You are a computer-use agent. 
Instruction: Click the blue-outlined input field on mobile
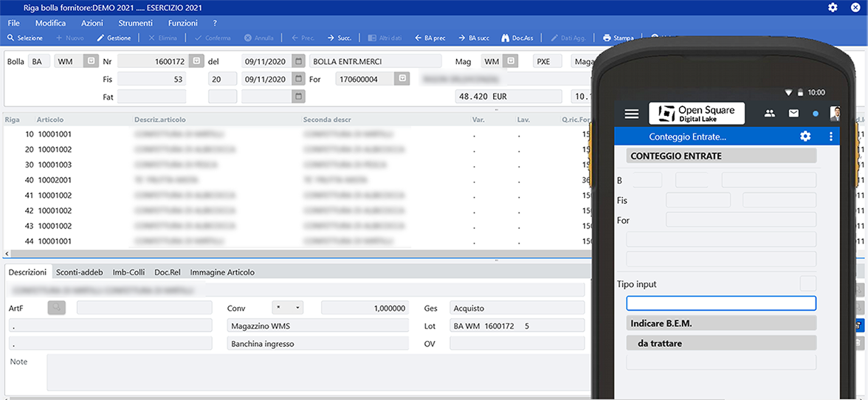pyautogui.click(x=720, y=303)
